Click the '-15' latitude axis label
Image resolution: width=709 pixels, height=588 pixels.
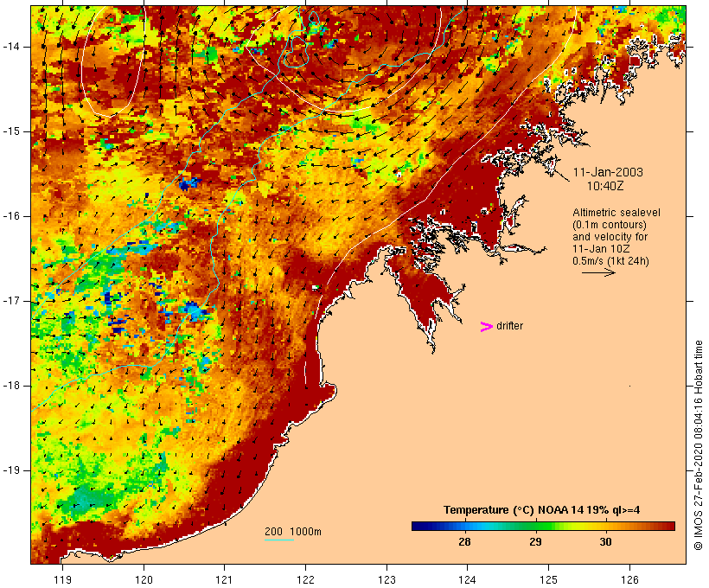point(11,131)
